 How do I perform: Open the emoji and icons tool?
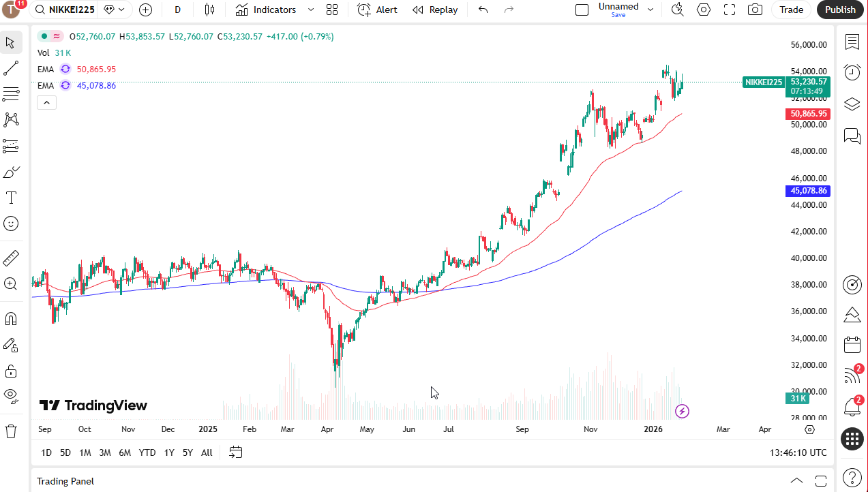11,224
